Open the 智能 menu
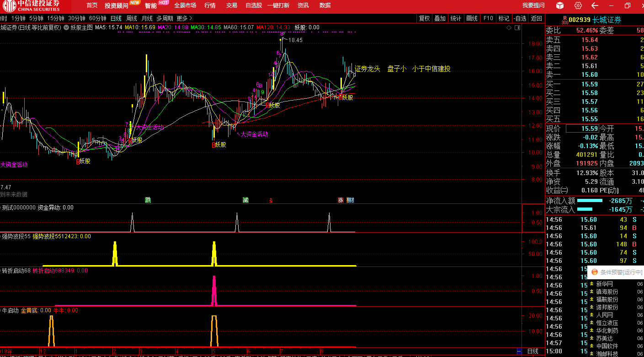Screen dimensions: 644x357 151,5
